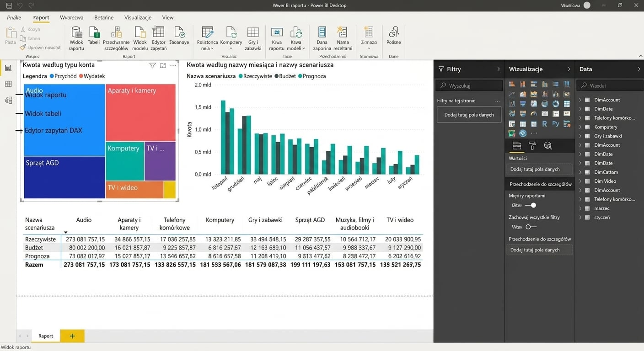Collapse the Filtry pane chevron
Screen dimensions: 644x351
(499, 69)
